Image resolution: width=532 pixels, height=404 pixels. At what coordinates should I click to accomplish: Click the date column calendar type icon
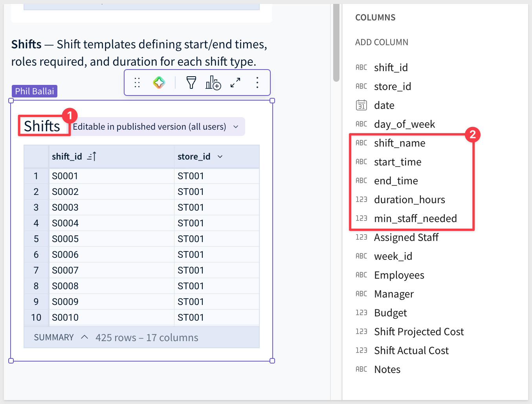coord(361,105)
